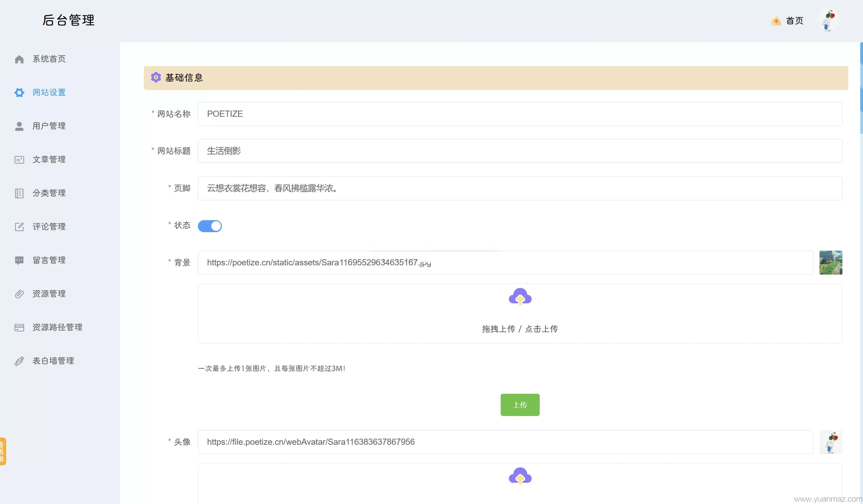Click the person icon beside 用户管理
Screen dimensions: 863x504
pyautogui.click(x=19, y=126)
